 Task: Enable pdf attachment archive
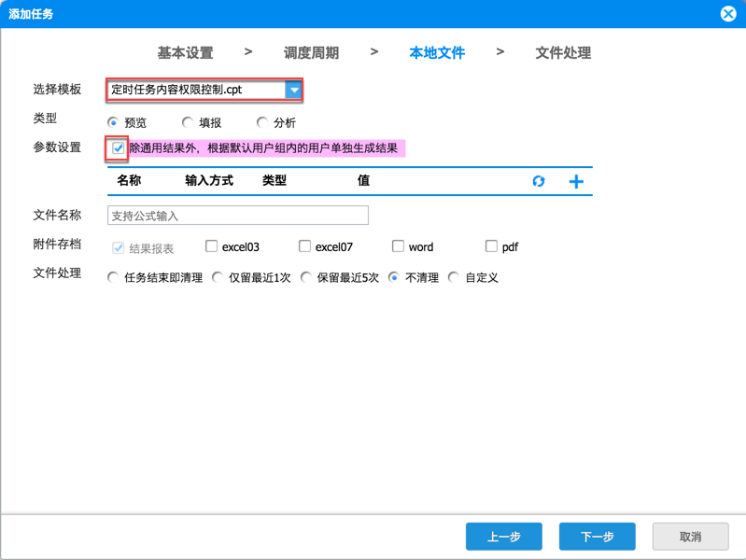point(491,246)
